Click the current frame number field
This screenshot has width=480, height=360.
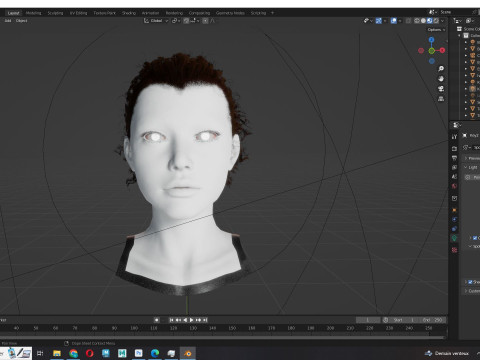click(x=368, y=320)
